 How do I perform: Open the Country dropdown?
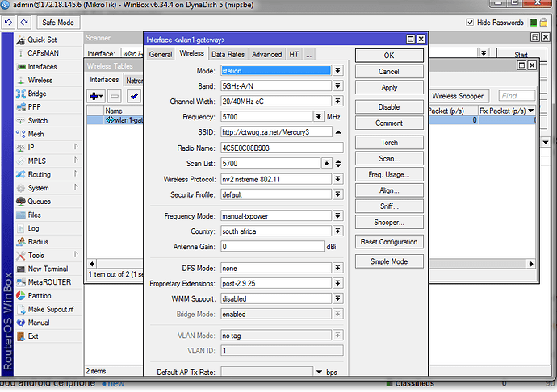point(337,231)
